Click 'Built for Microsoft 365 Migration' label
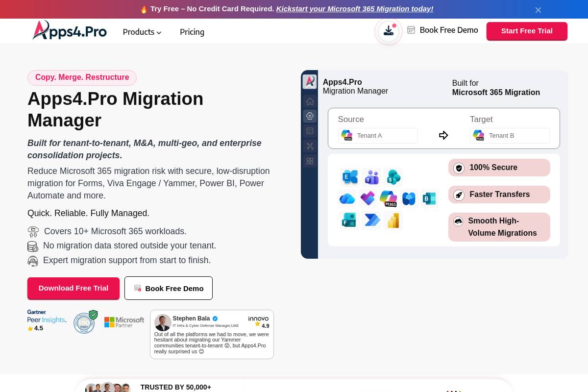 point(496,88)
